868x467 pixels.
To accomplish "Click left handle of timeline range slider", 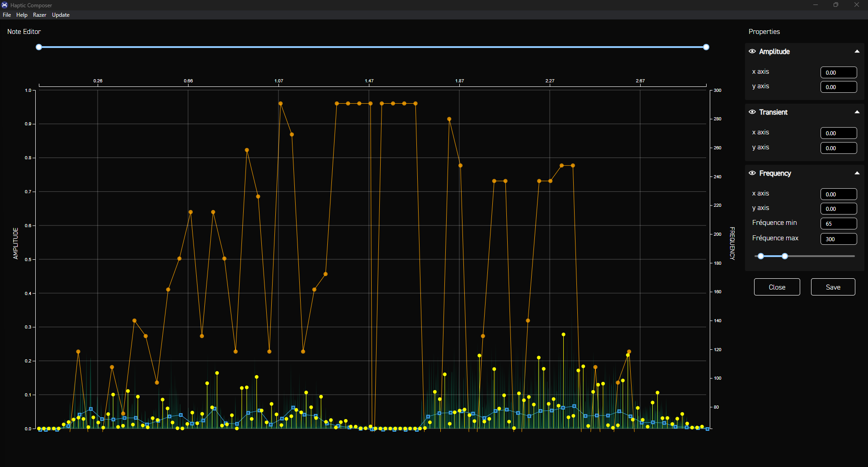I will point(39,47).
